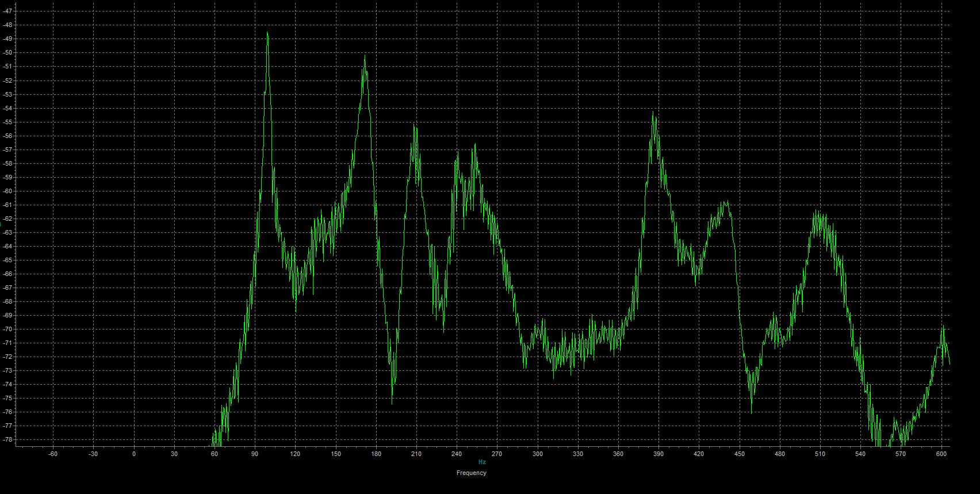Select the 210 Hz frequency tick label
This screenshot has height=494, width=980.
pos(416,454)
